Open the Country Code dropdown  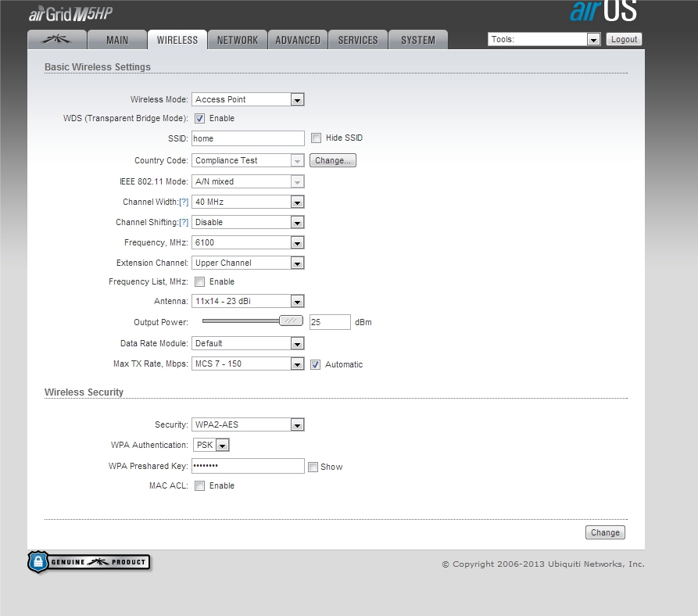pos(248,160)
